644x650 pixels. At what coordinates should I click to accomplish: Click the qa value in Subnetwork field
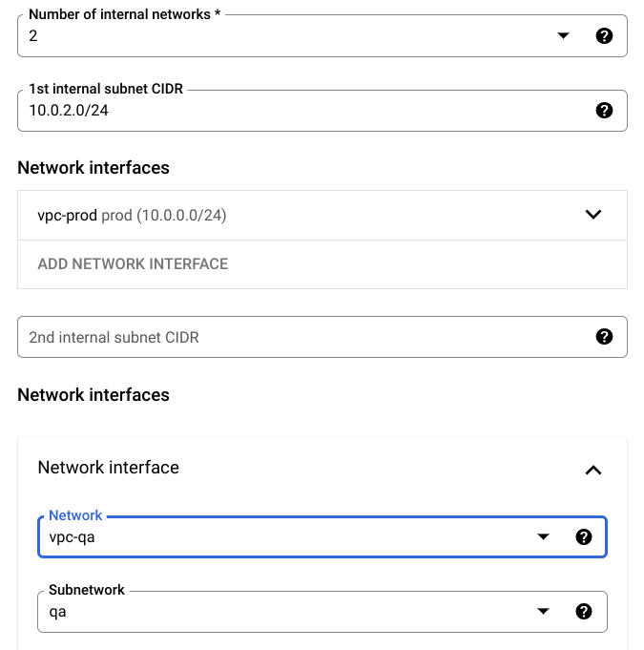pos(57,612)
